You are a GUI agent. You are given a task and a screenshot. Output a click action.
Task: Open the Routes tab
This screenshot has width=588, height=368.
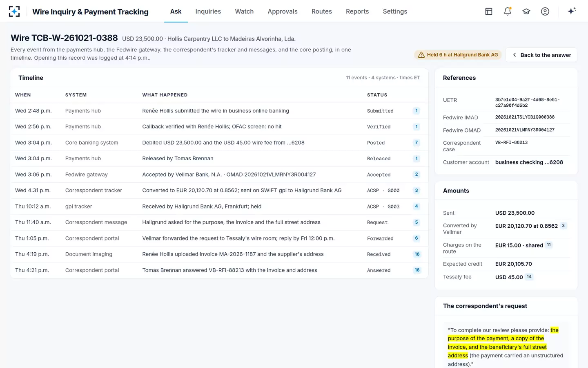pyautogui.click(x=322, y=11)
